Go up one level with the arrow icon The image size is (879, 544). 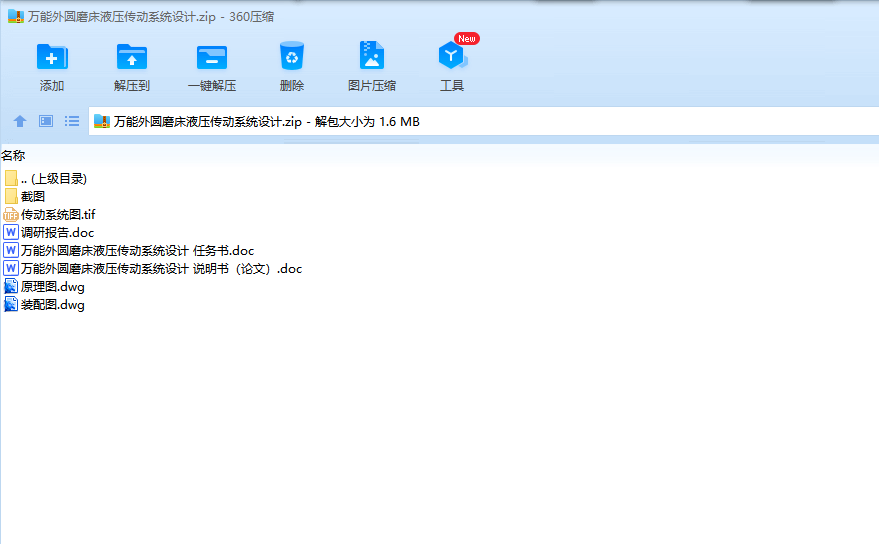coord(20,121)
